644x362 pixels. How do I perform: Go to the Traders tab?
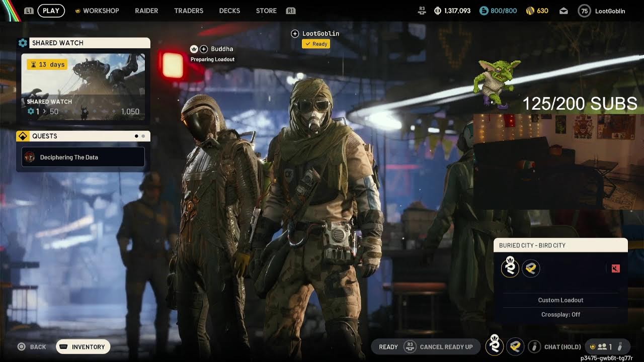pos(189,11)
